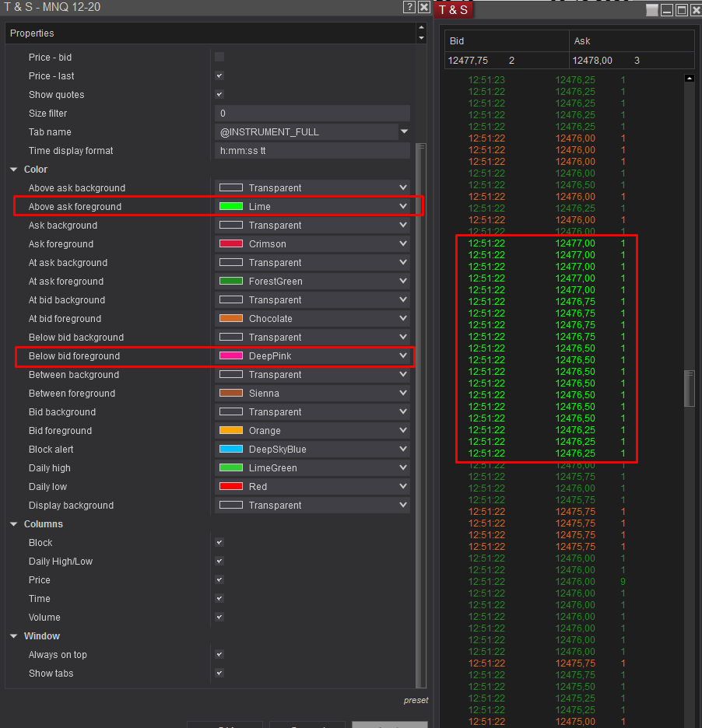702x728 pixels.
Task: Open Daily low Red dropdown
Action: click(312, 487)
